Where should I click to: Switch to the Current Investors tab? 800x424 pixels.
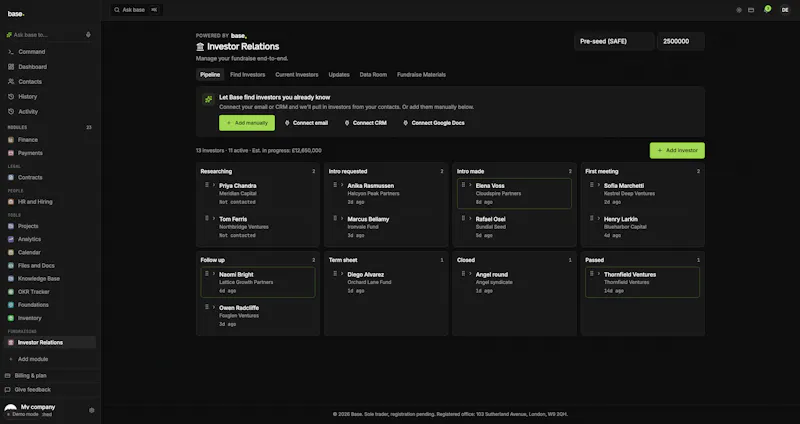[297, 74]
